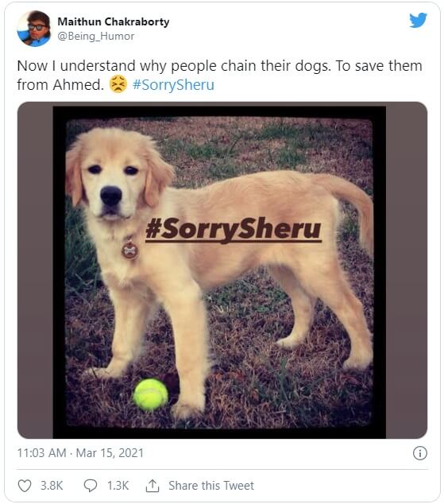The image size is (444, 504).
Task: Click the weary face emoji
Action: 118,84
